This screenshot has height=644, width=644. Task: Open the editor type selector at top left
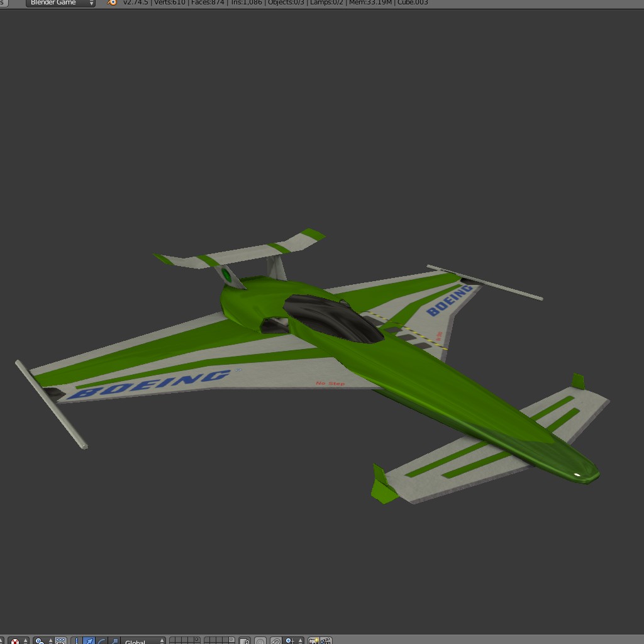click(3, 3)
